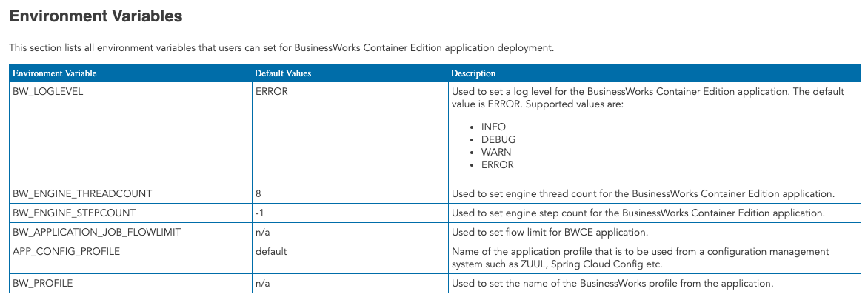Screen dimensions: 868x303
Task: Click the Default Values column header
Action: [283, 73]
